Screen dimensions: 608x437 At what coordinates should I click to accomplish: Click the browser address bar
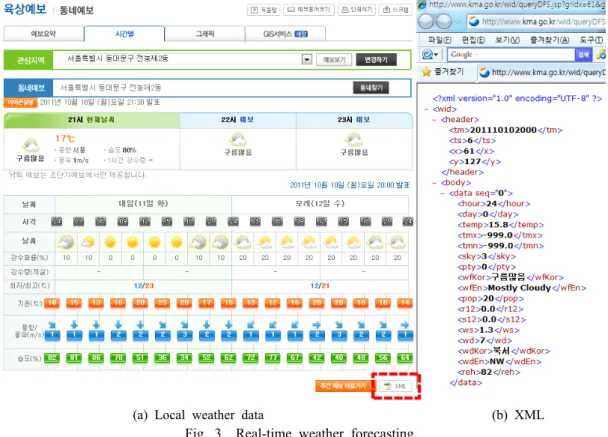click(x=536, y=22)
